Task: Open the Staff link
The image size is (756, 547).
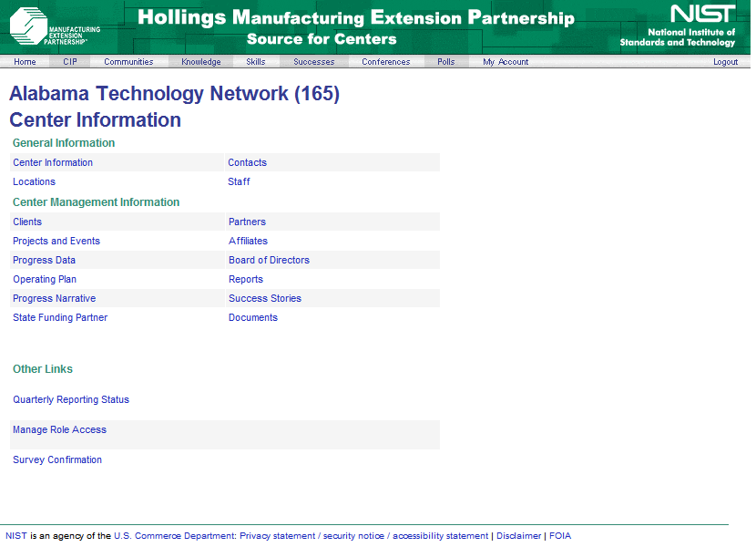Action: (x=239, y=182)
